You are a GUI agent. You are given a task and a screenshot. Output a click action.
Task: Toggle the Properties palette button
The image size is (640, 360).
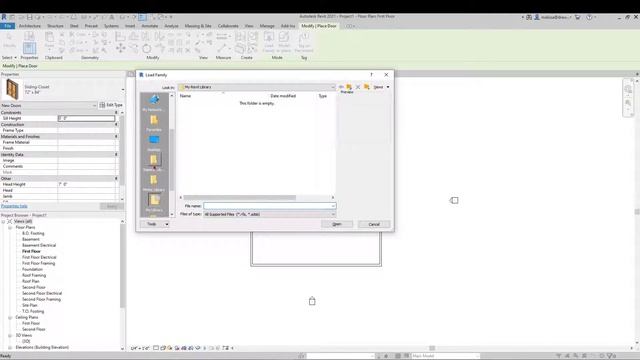[29, 48]
